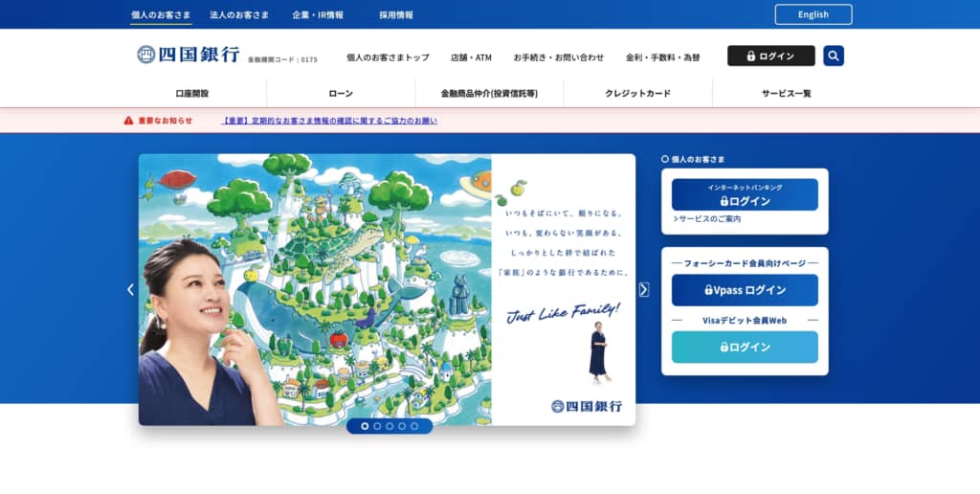The width and height of the screenshot is (980, 494).
Task: Open the 【重要】定期的なお客さま情報 notice link
Action: [x=329, y=121]
